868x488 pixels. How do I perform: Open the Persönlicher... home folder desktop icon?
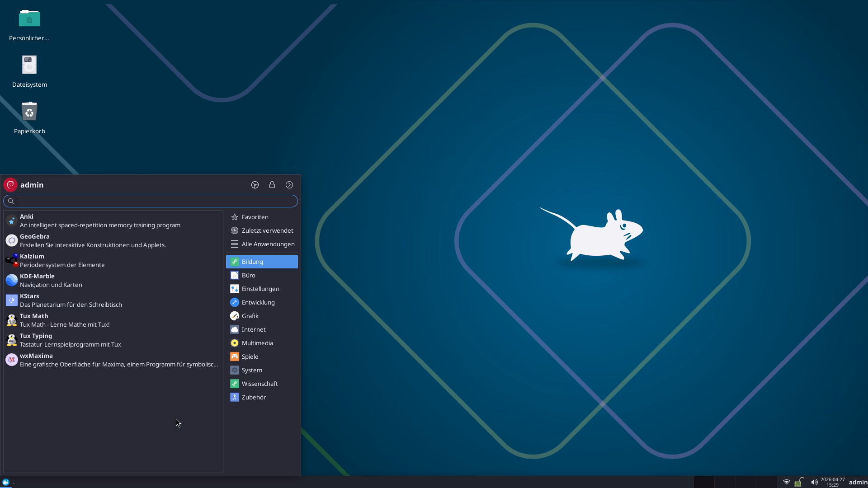[x=29, y=26]
